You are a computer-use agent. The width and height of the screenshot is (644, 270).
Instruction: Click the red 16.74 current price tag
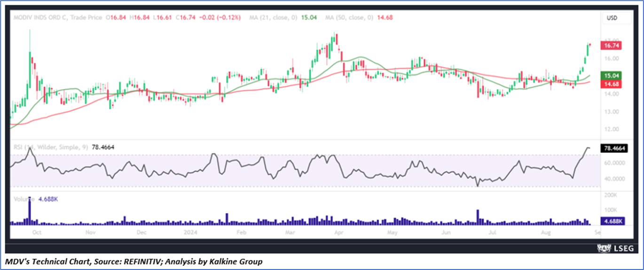pos(612,46)
